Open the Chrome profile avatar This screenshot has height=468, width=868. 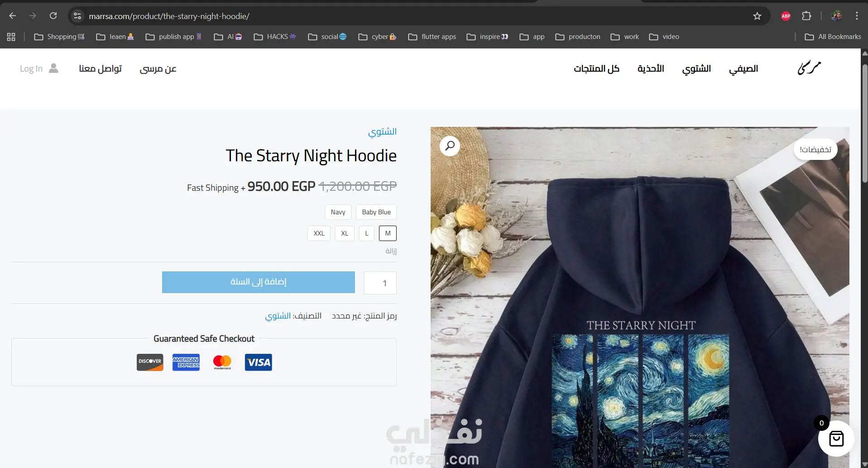point(836,16)
